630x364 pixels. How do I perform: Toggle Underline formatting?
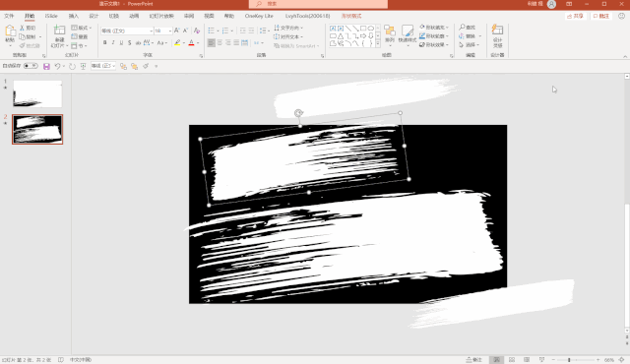pyautogui.click(x=121, y=42)
